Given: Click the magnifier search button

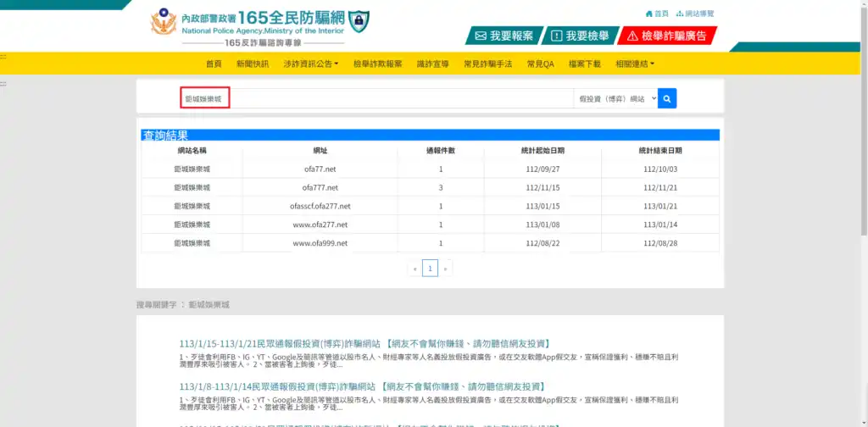Looking at the screenshot, I should (x=667, y=99).
